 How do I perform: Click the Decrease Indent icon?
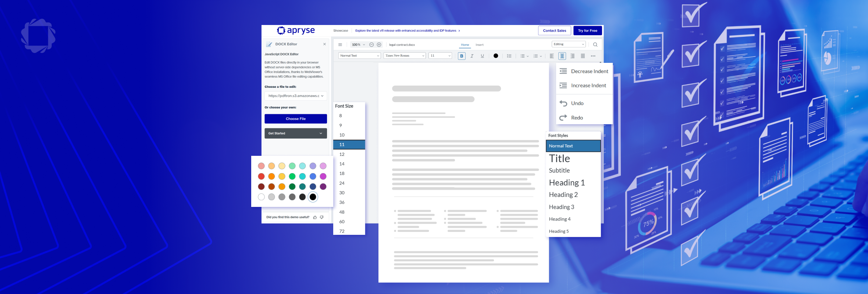click(x=563, y=71)
